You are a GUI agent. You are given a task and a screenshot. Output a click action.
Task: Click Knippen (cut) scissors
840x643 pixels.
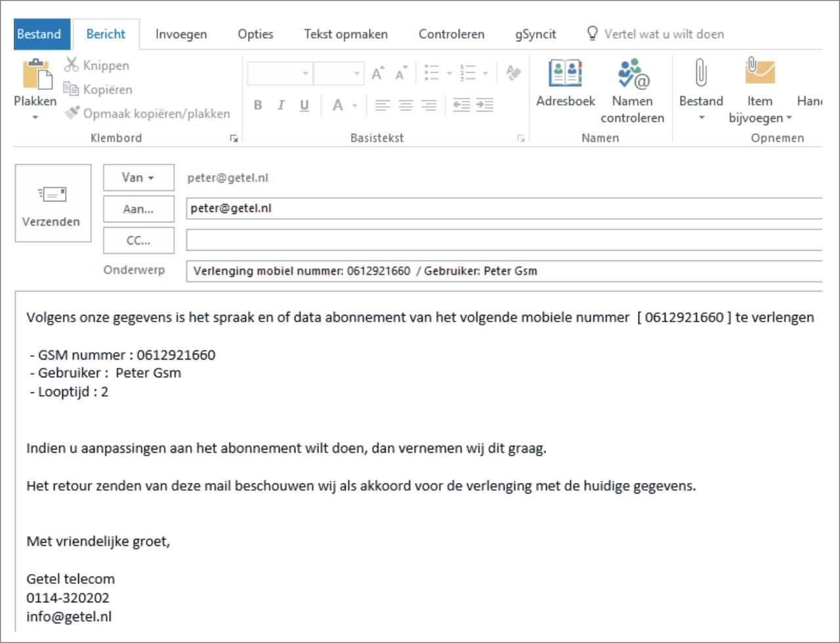point(96,65)
